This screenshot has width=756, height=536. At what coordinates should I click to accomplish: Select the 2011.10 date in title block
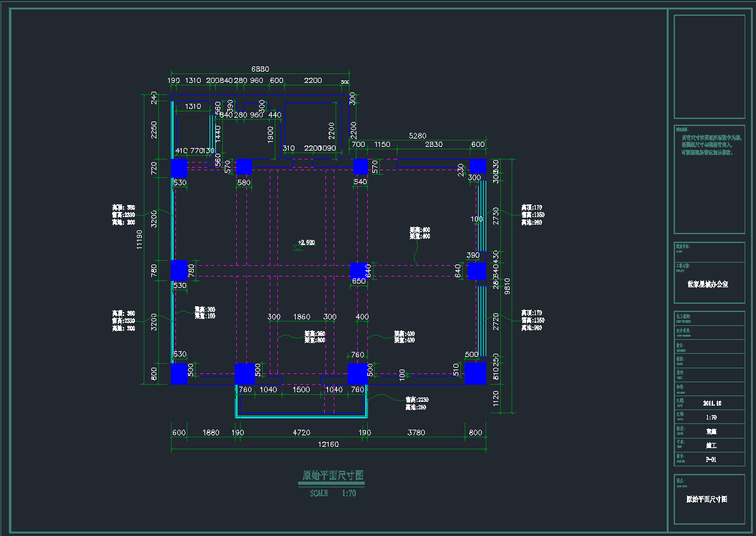click(712, 403)
